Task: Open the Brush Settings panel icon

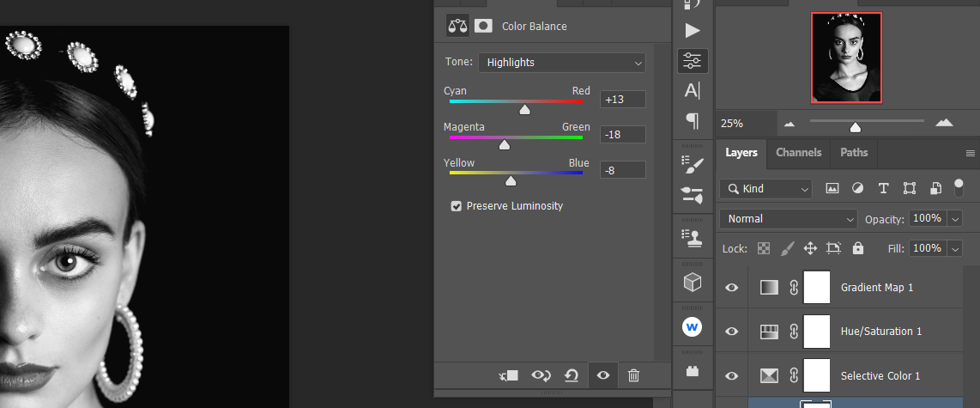Action: [x=693, y=165]
